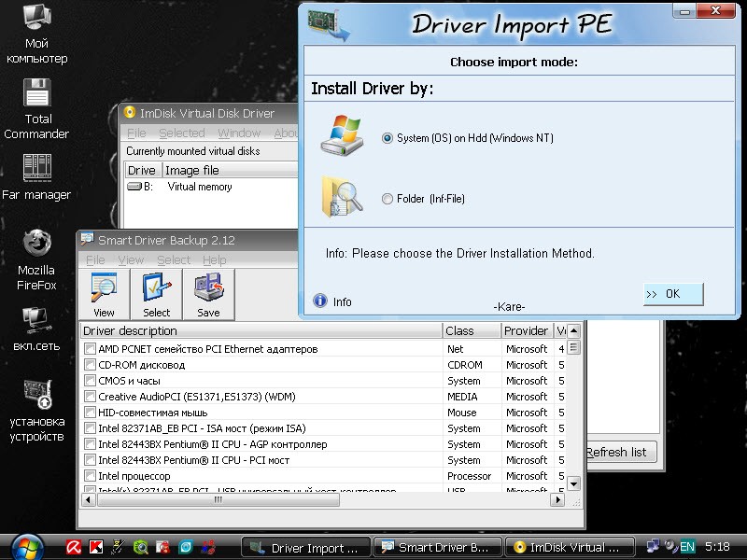Sort by the Class column header
This screenshot has width=747, height=560.
[x=472, y=330]
